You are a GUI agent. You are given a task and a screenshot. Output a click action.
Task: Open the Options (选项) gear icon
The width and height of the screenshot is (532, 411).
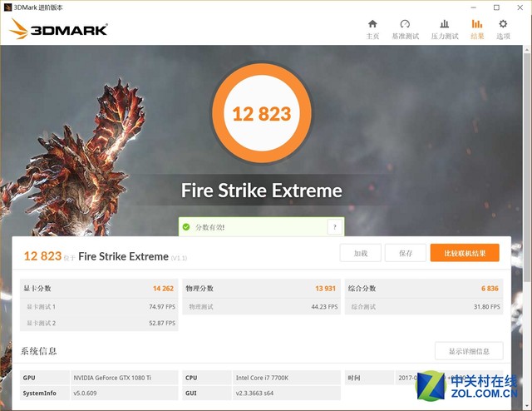(503, 24)
